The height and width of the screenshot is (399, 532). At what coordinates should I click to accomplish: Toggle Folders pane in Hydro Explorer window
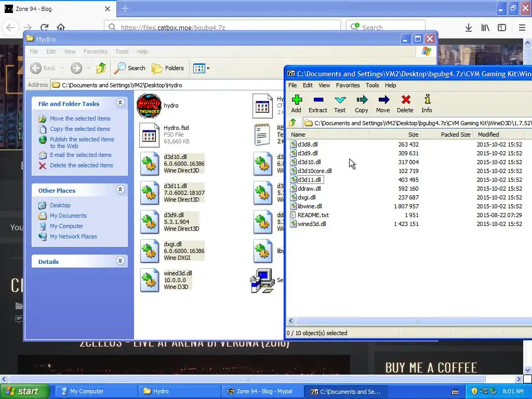coord(168,68)
